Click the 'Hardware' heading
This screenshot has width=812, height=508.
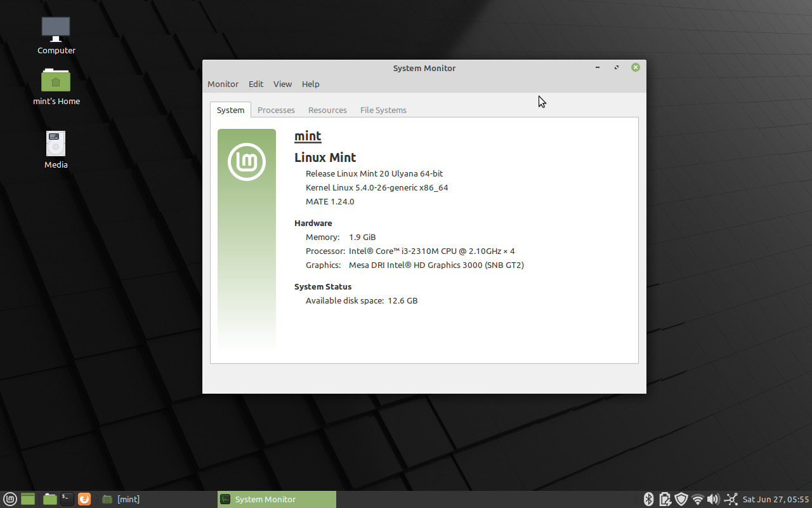(313, 223)
